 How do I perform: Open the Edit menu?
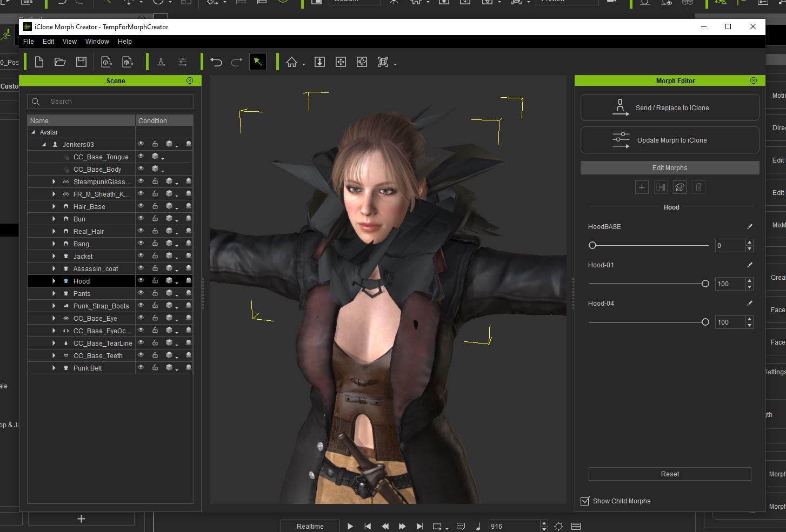pos(49,42)
